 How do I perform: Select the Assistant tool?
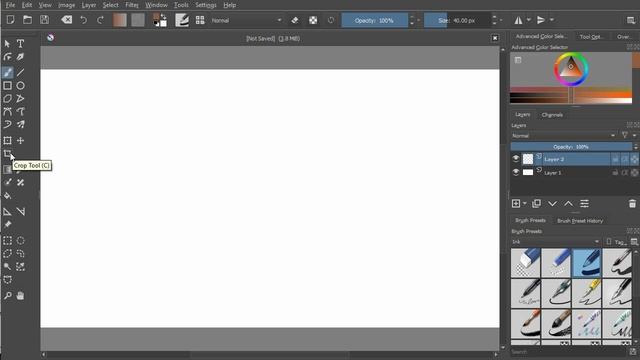[x=7, y=211]
